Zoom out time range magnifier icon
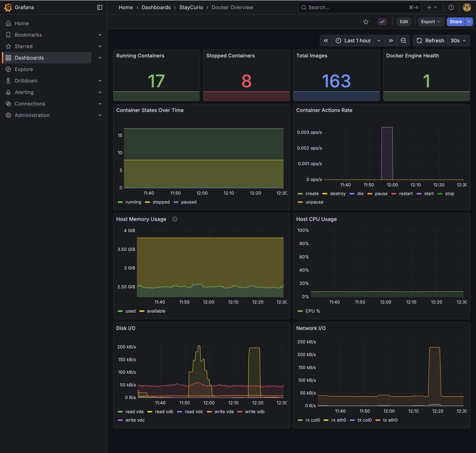 pyautogui.click(x=403, y=40)
